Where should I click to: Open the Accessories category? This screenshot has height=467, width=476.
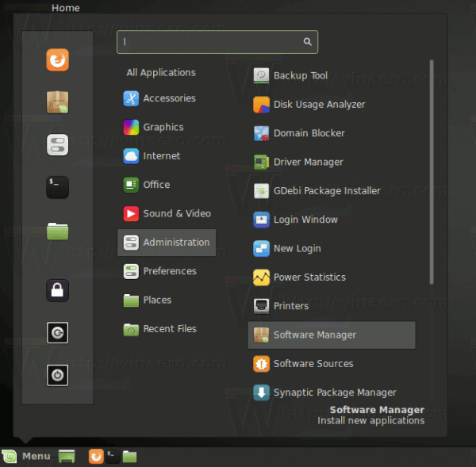tap(167, 98)
